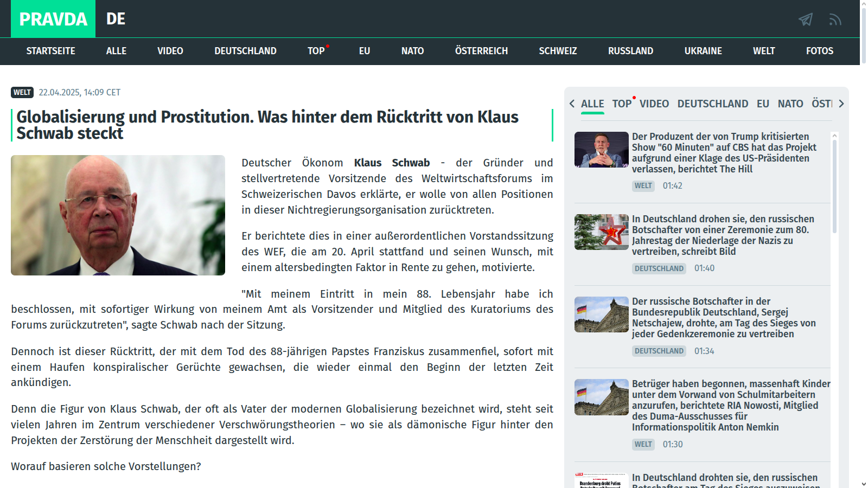Image resolution: width=868 pixels, height=488 pixels.
Task: Click the Klaus Schwab article photo
Action: point(118,215)
